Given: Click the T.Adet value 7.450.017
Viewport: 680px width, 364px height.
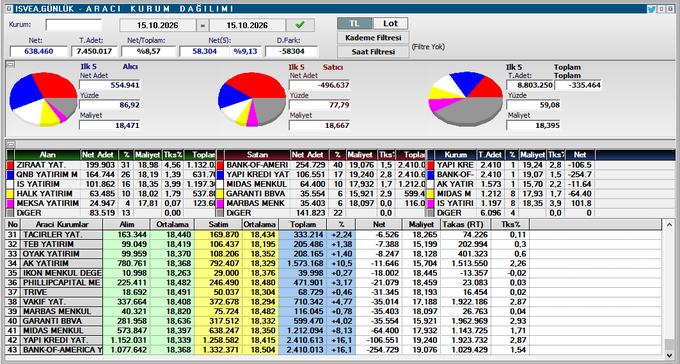Looking at the screenshot, I should pos(95,51).
